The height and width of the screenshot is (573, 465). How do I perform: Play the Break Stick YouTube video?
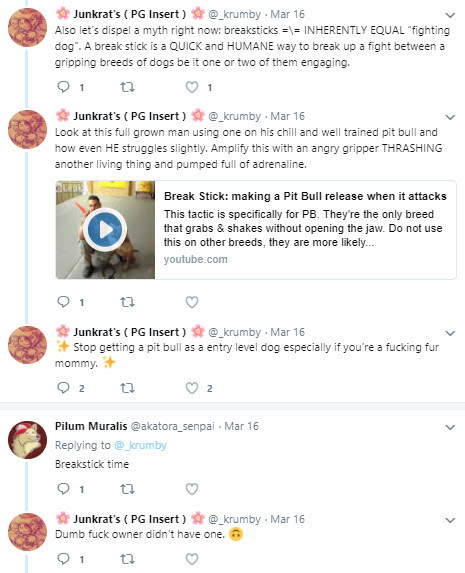(x=105, y=229)
